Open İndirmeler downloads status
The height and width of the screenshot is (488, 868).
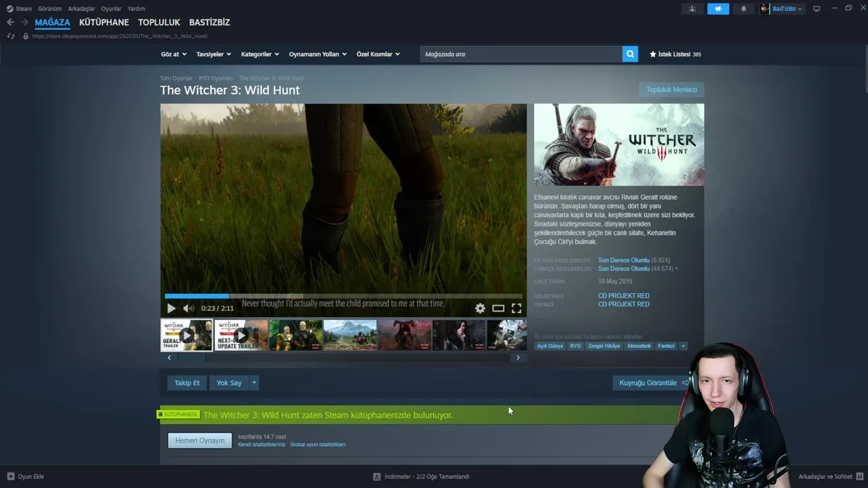tap(421, 476)
